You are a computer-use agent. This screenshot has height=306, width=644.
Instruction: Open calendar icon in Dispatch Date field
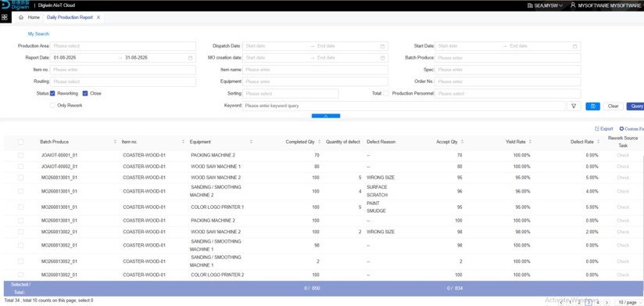382,46
